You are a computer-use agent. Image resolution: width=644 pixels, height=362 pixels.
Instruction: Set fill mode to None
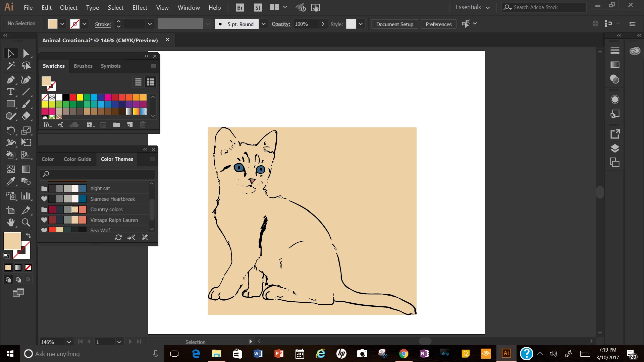click(x=28, y=267)
